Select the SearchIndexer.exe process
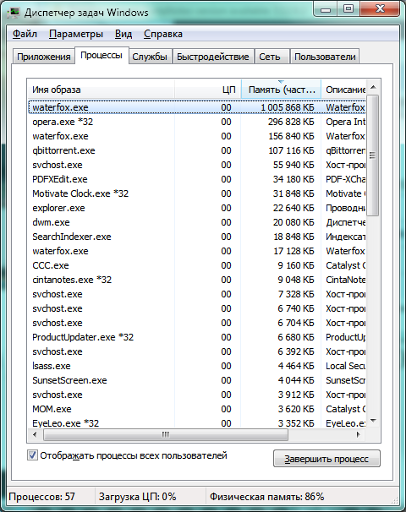 click(197, 237)
